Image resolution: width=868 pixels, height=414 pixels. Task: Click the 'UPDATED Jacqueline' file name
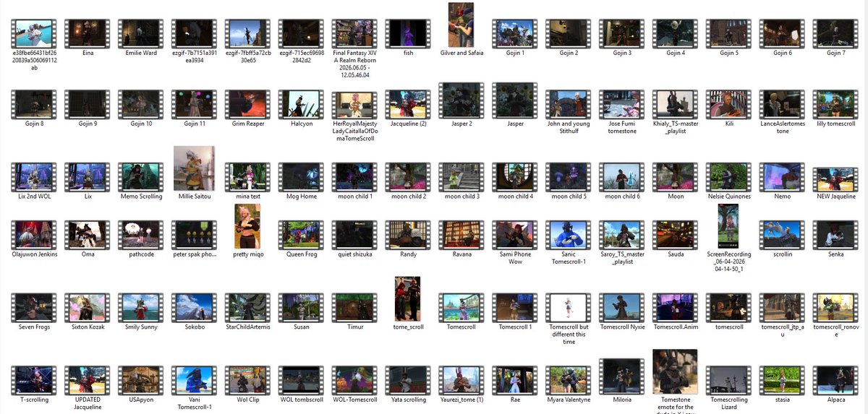coord(86,403)
